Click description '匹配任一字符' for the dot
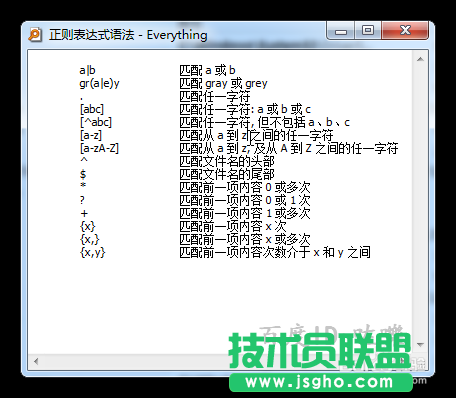 coord(215,96)
